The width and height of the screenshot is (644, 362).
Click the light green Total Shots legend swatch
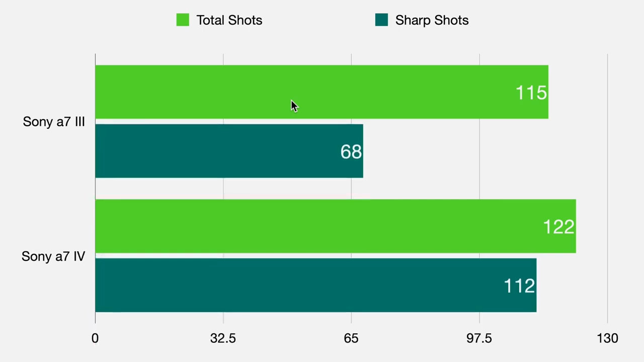(183, 20)
